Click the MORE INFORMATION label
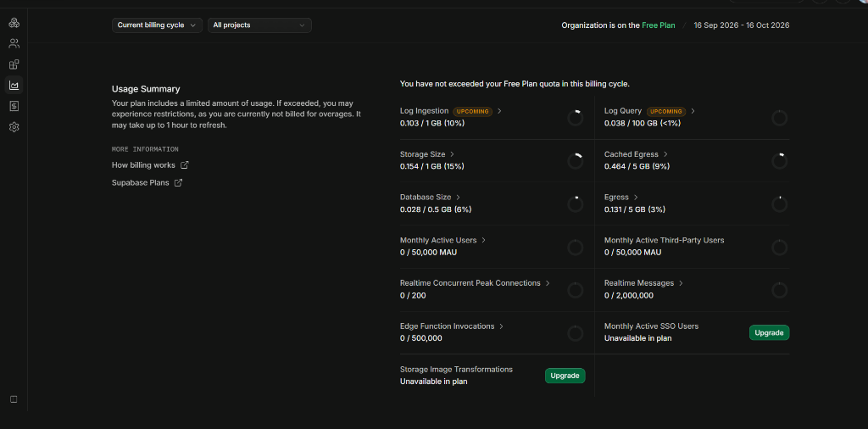This screenshot has height=429, width=868. pos(145,149)
